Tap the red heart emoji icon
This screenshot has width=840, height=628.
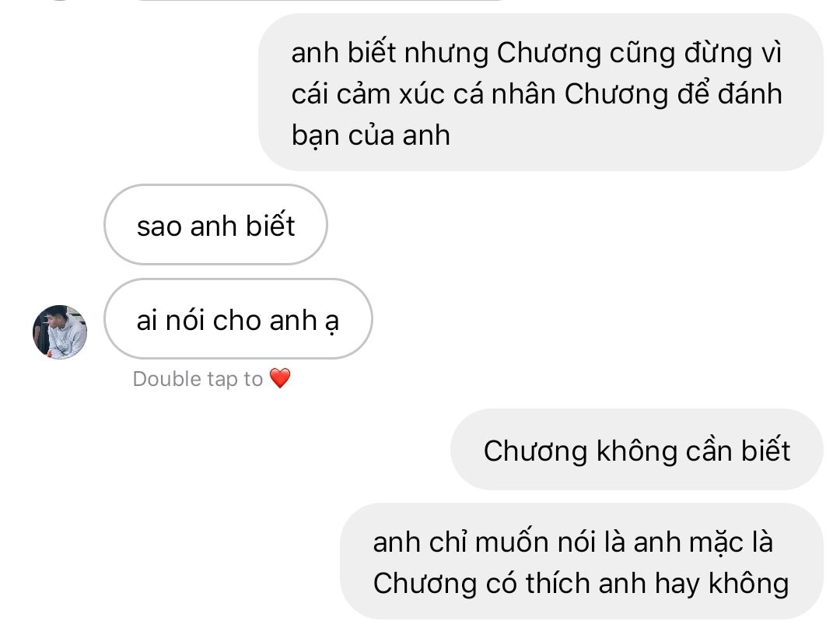[280, 378]
